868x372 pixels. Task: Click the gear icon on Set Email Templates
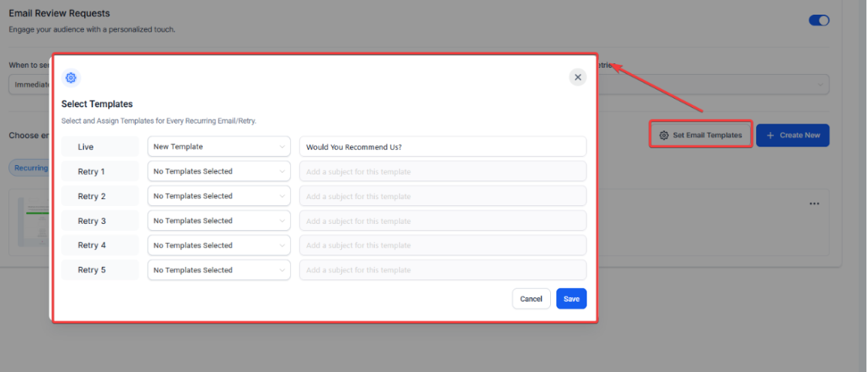point(664,135)
